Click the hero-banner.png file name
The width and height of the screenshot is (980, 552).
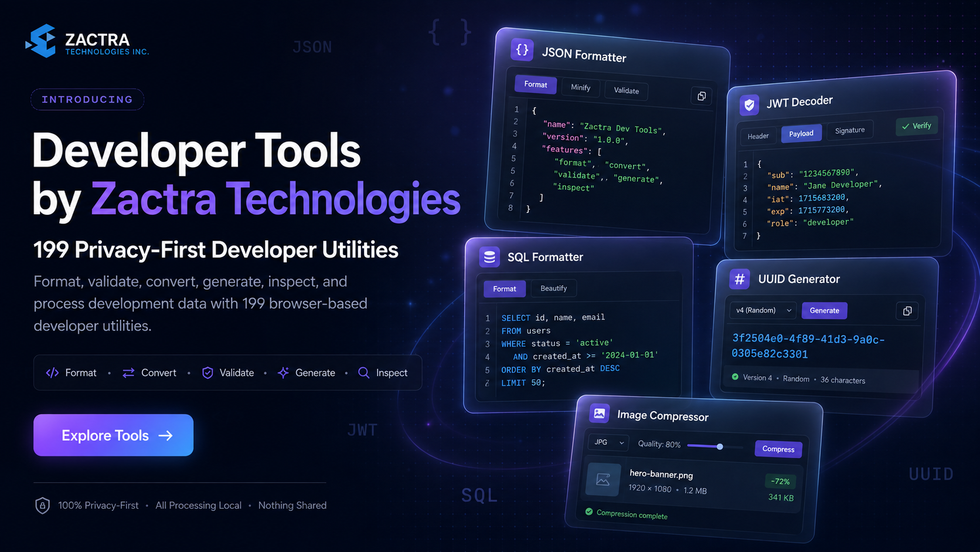661,474
